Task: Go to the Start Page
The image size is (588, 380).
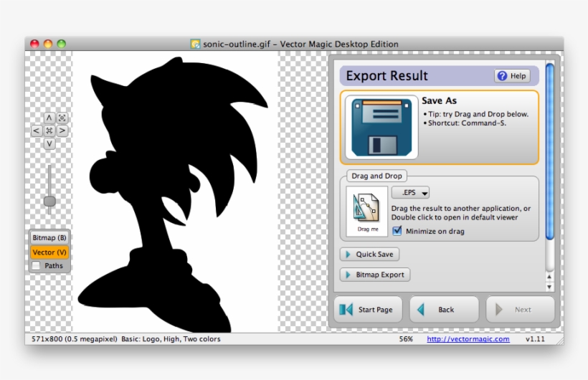Action: tap(368, 310)
